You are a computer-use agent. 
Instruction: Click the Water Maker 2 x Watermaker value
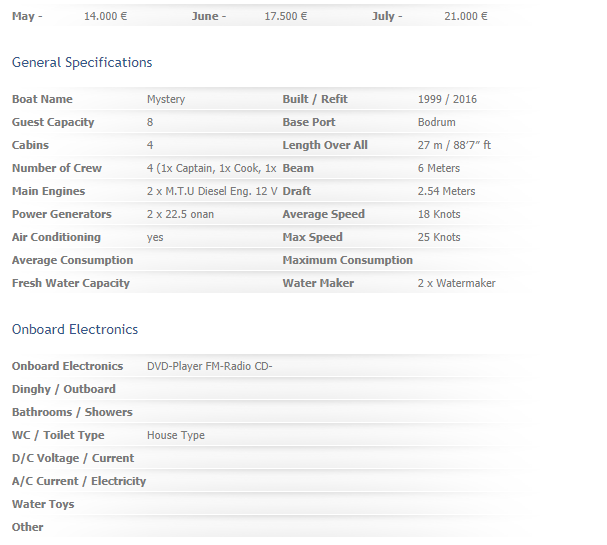click(x=456, y=283)
